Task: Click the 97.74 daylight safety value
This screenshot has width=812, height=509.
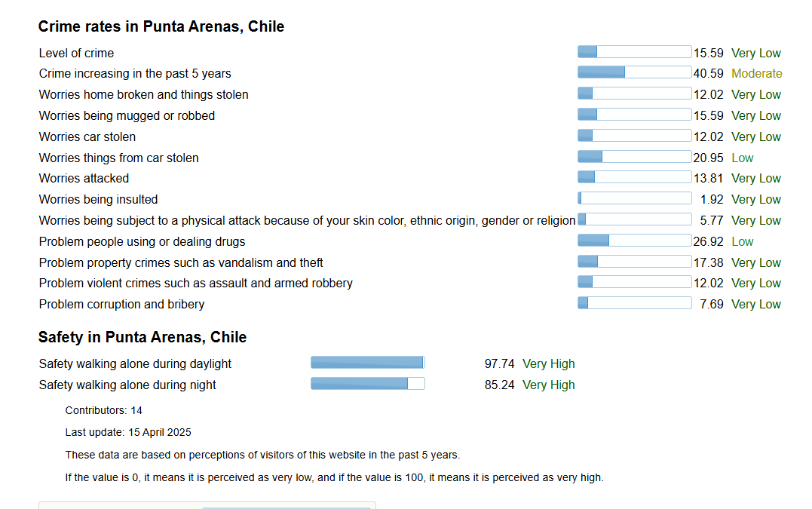Action: tap(499, 364)
